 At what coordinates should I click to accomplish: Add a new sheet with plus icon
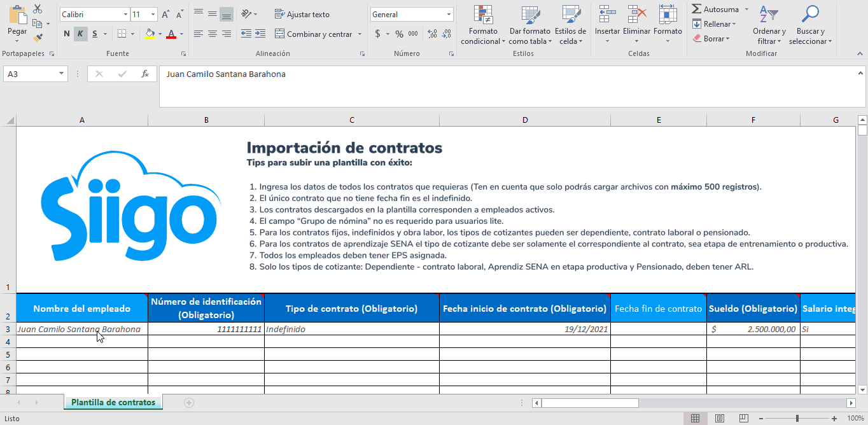[188, 403]
